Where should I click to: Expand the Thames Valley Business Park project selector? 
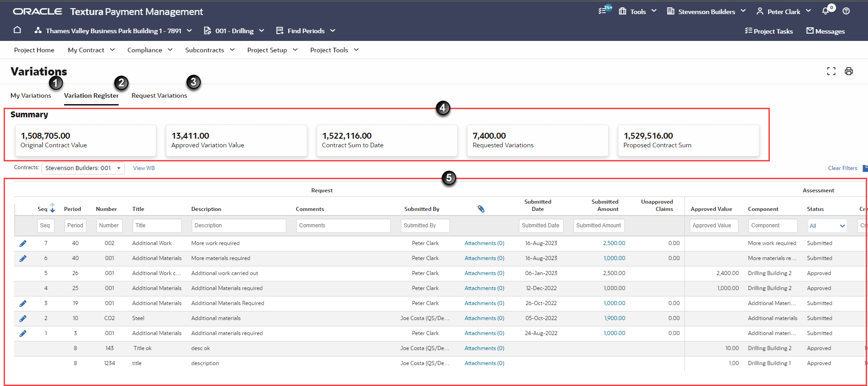[x=113, y=30]
